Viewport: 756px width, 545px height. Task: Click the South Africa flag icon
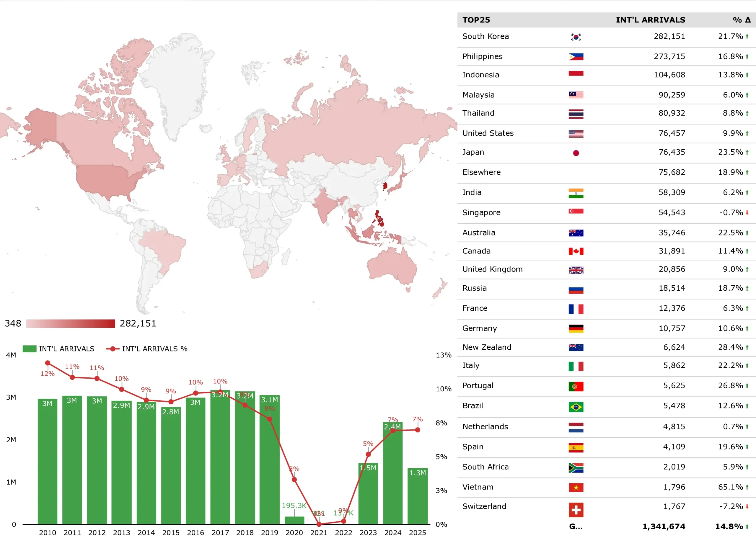pyautogui.click(x=576, y=468)
